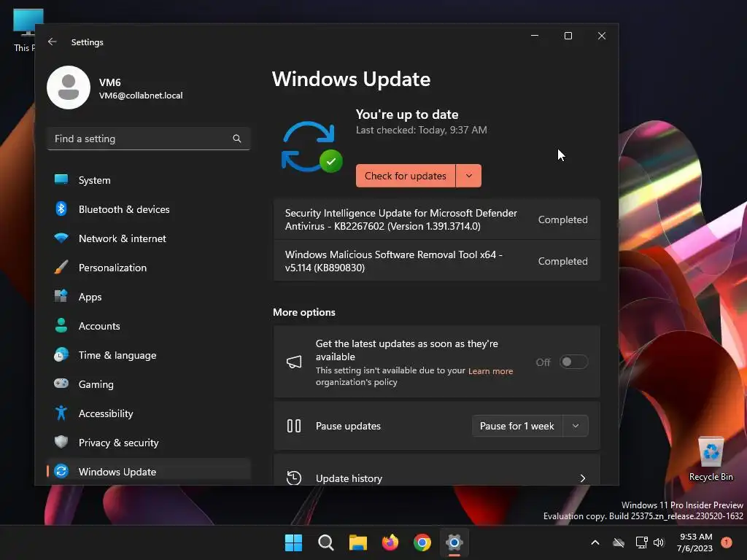747x560 pixels.
Task: Select Personalization in sidebar
Action: 149,268
